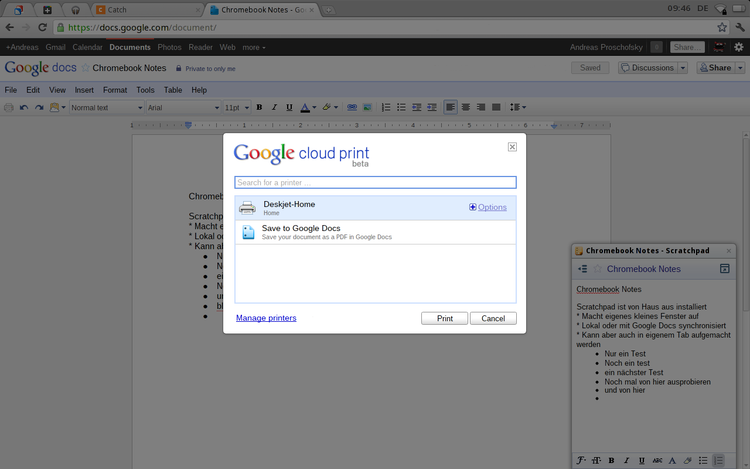Open the Discussions dropdown arrow
The width and height of the screenshot is (750, 469).
pos(683,68)
